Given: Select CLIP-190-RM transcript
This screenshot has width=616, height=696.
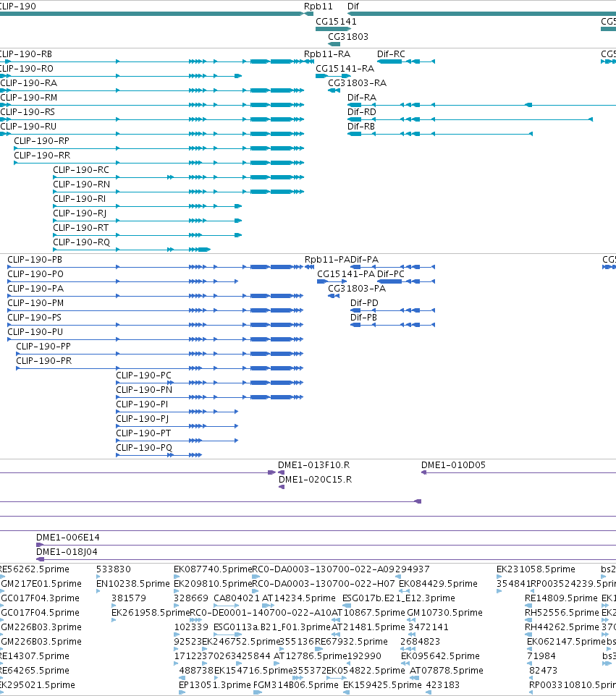Looking at the screenshot, I should [29, 97].
